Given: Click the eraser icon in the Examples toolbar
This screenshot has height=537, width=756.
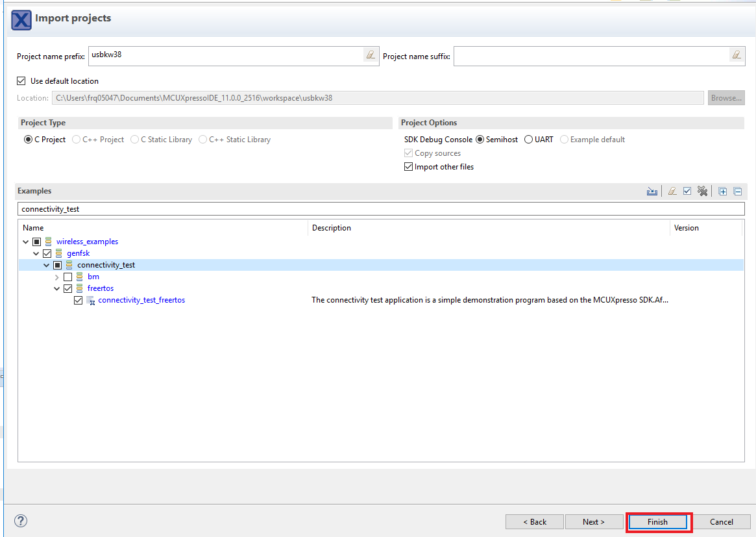Looking at the screenshot, I should pyautogui.click(x=672, y=191).
